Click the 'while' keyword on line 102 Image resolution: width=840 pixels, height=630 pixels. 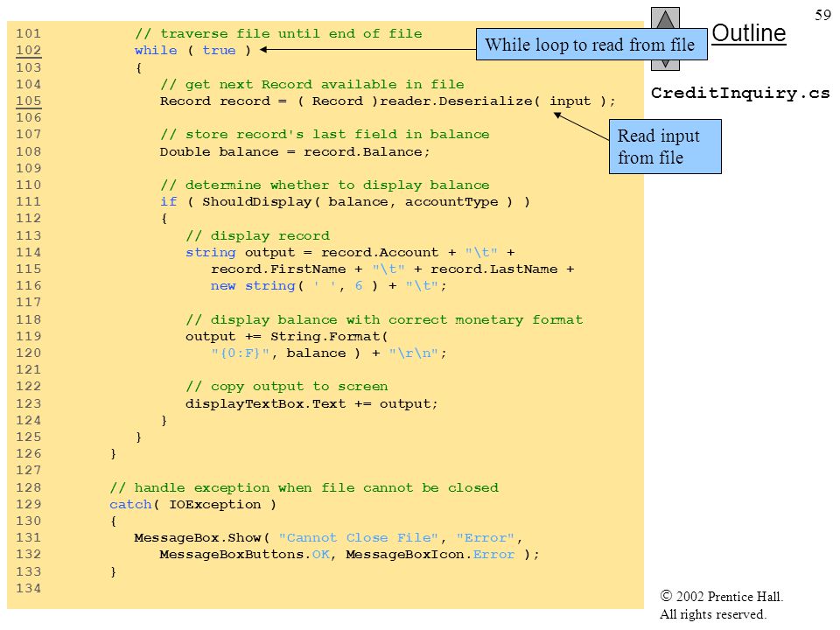(156, 51)
